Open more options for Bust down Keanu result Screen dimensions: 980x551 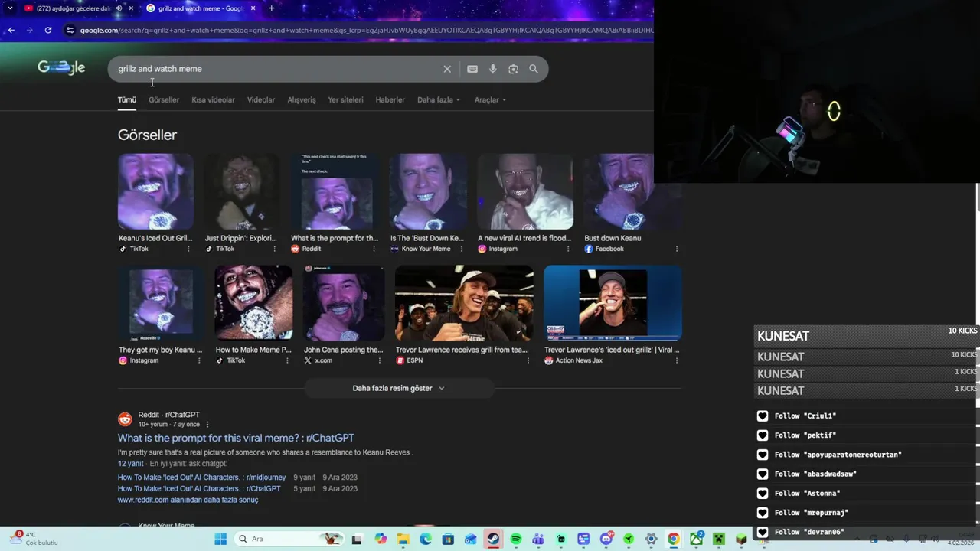(x=677, y=249)
